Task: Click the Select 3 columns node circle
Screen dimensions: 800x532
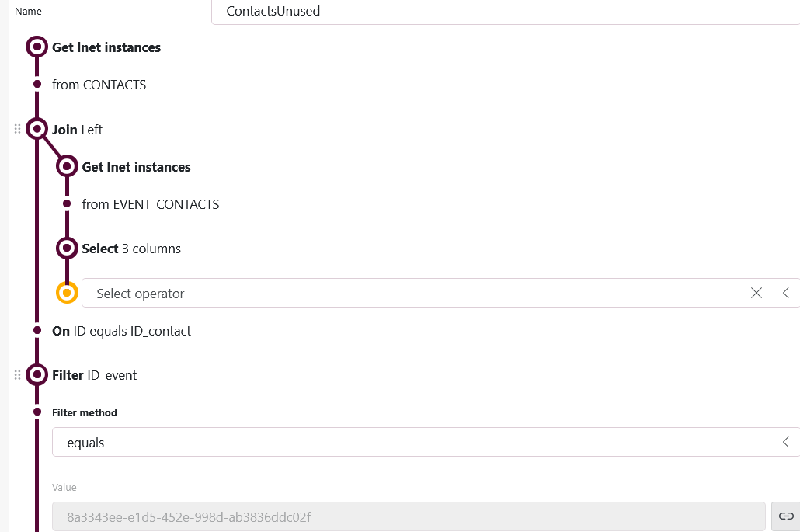Action: click(x=68, y=249)
